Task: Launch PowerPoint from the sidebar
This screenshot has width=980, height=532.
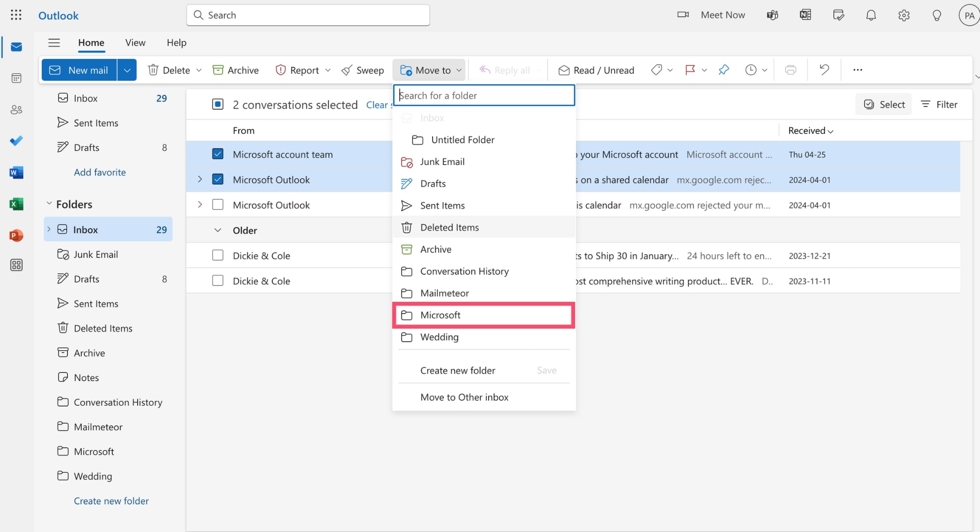Action: tap(16, 235)
